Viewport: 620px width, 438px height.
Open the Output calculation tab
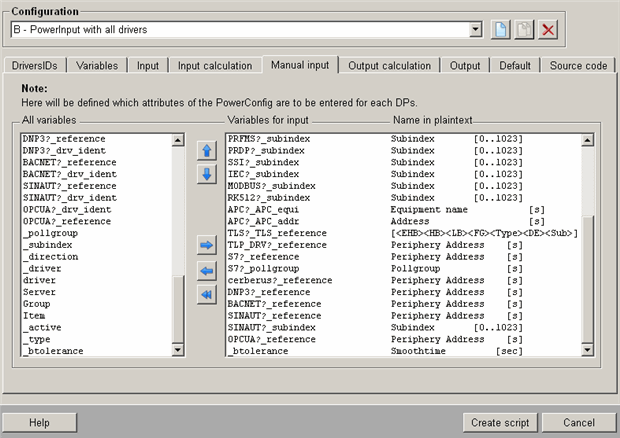click(x=390, y=65)
